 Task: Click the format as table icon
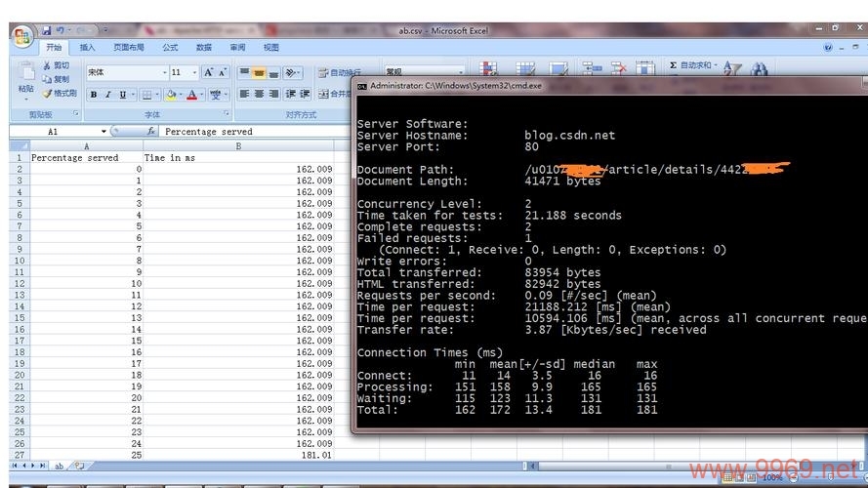pyautogui.click(x=525, y=68)
